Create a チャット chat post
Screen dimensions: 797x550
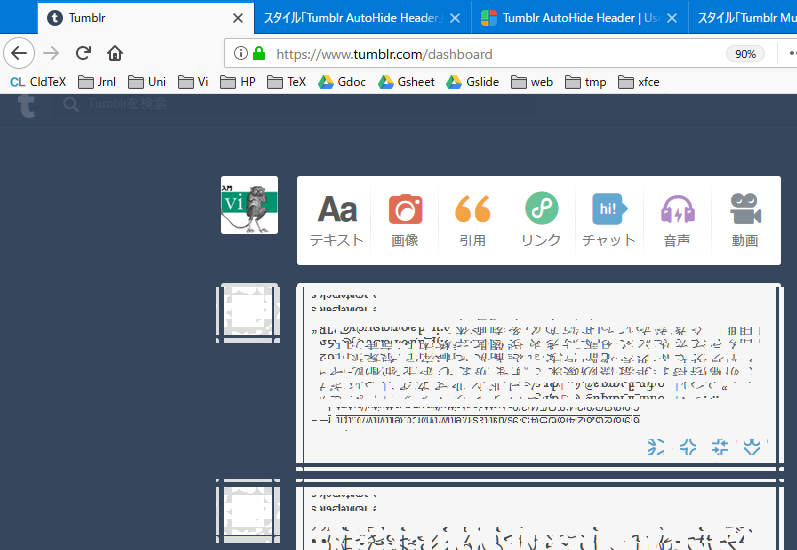[609, 220]
